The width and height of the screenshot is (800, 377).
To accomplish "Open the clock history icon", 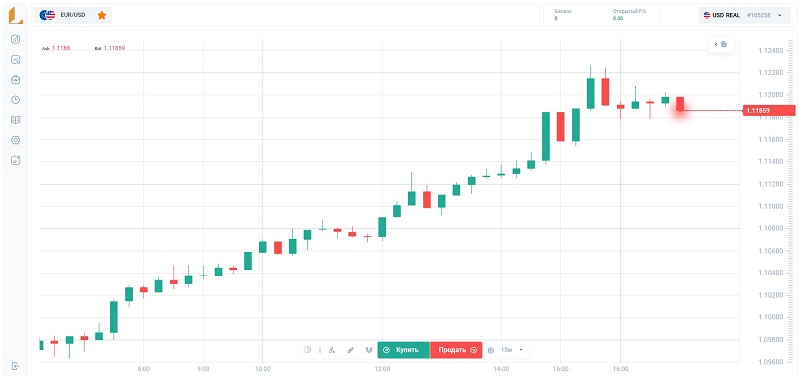I will coord(15,99).
